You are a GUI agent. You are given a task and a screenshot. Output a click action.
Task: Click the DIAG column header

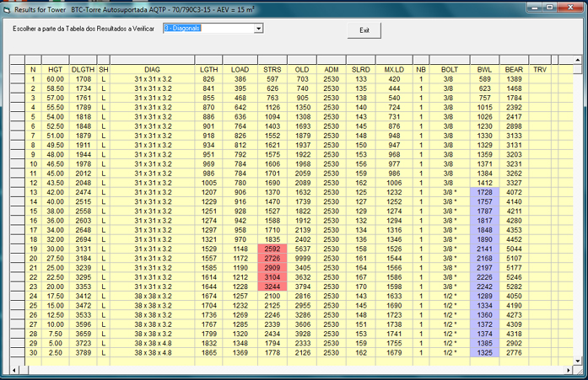(153, 69)
